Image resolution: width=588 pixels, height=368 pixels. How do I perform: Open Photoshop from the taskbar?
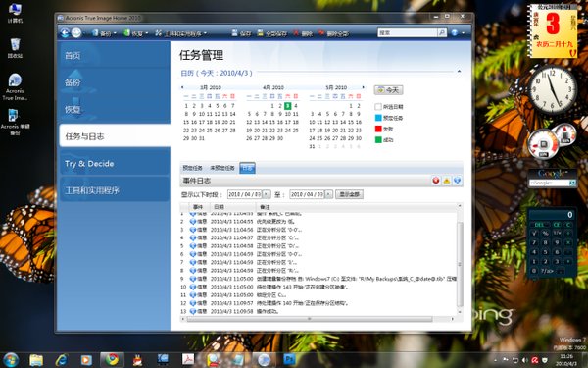coord(289,360)
